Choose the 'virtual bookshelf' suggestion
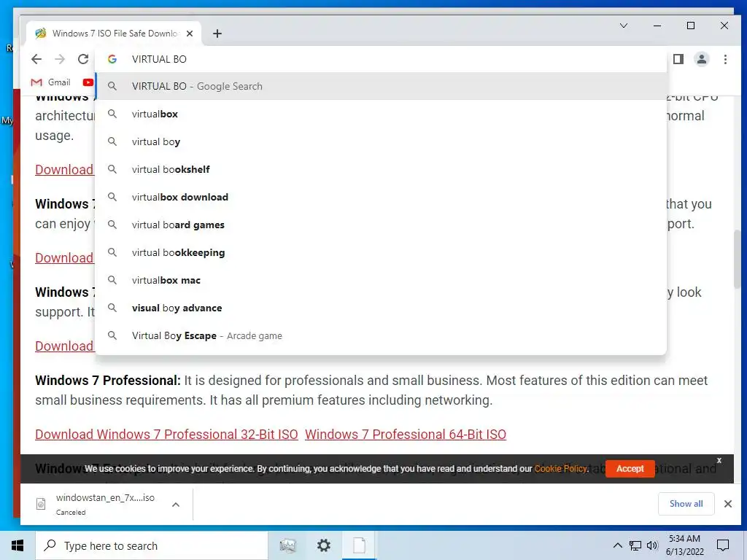 coord(381,169)
